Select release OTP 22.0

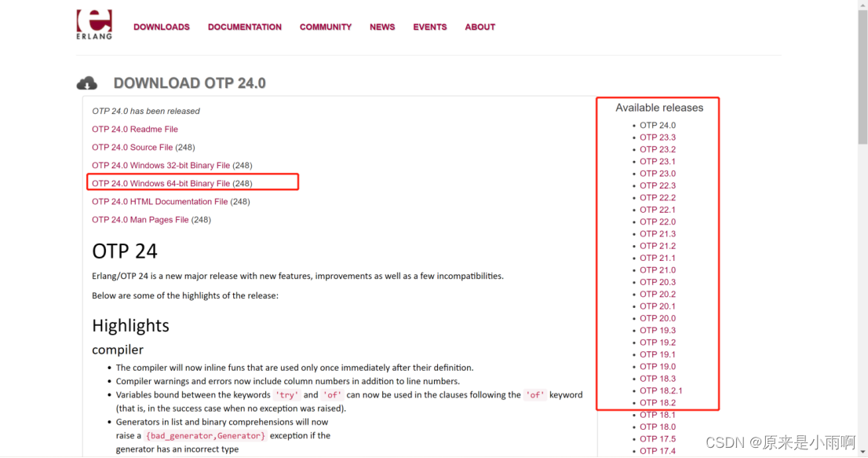pos(658,222)
